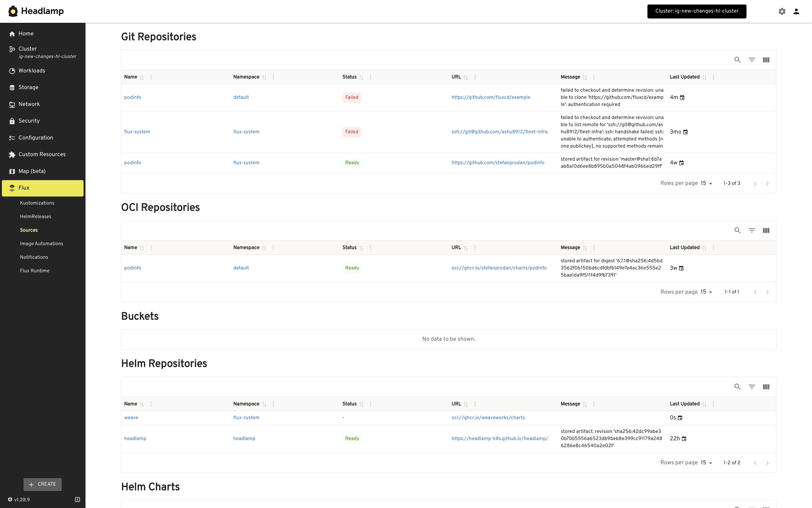Screen dimensions: 812x508
Task: Click the cluster name button in top bar
Action: click(x=697, y=11)
